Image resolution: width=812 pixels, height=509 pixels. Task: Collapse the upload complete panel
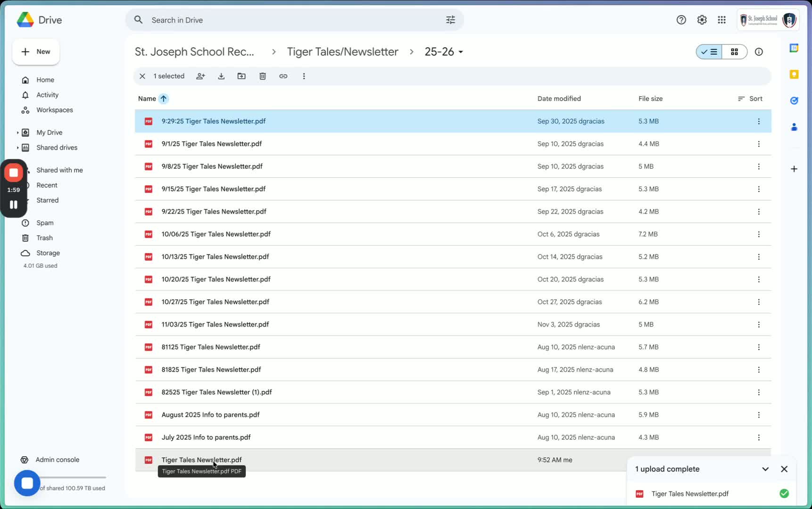(765, 469)
